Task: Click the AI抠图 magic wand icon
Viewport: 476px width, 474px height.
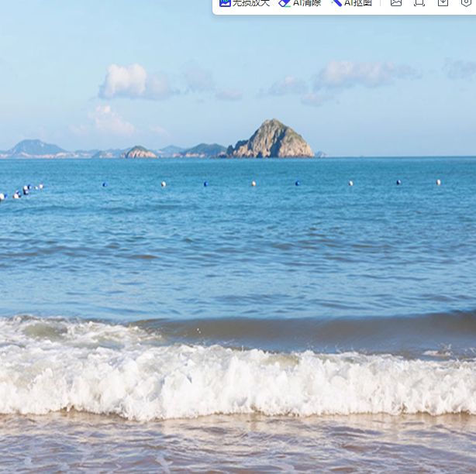Action: pos(336,3)
